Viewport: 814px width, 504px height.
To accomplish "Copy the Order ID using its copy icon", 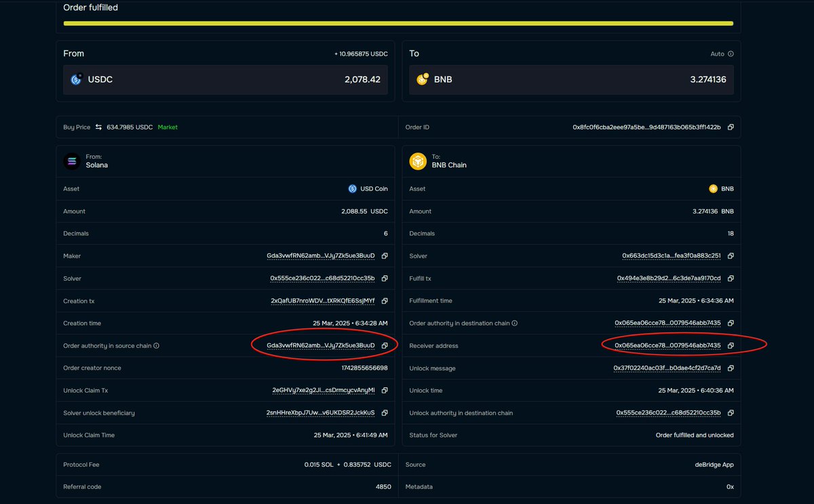I will [x=731, y=127].
